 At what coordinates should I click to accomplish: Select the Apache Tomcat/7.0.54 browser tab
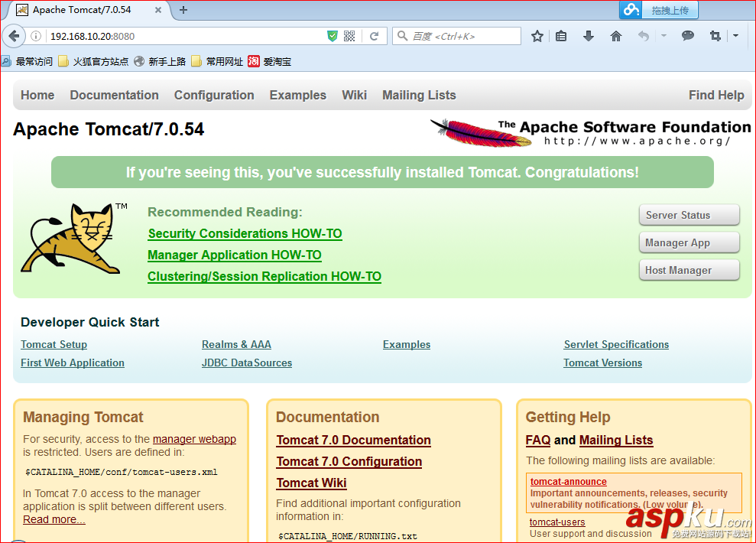pyautogui.click(x=89, y=10)
